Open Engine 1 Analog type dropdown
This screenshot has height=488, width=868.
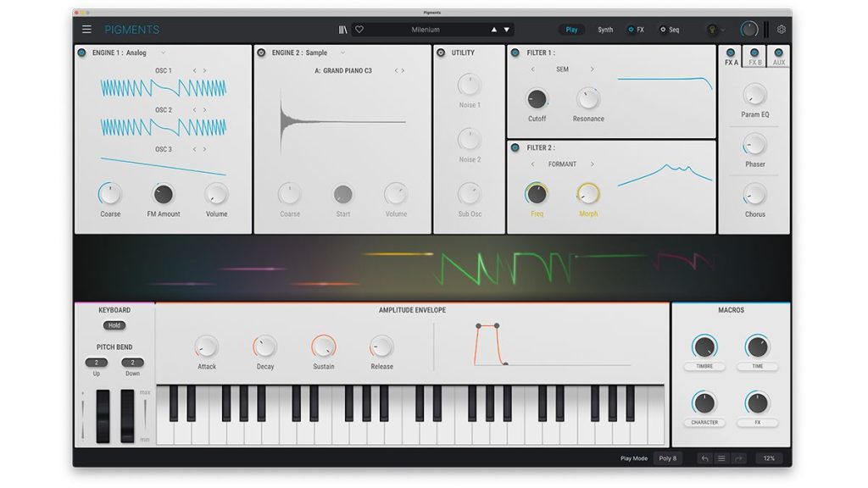pos(164,53)
